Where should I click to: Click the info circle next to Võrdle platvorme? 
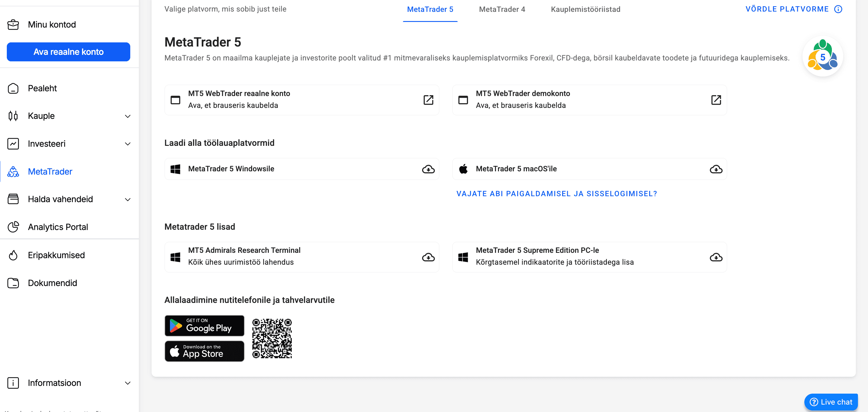pyautogui.click(x=838, y=9)
